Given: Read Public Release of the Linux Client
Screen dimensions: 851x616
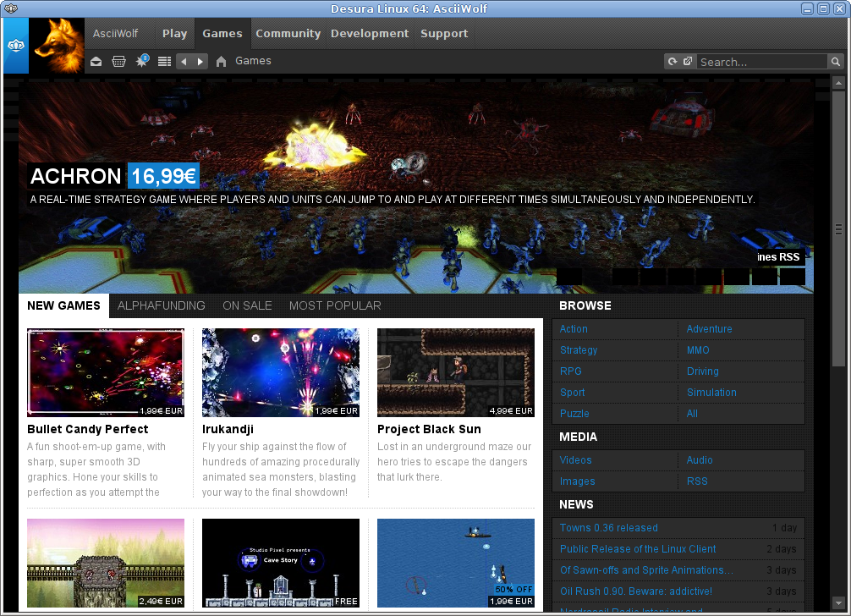Looking at the screenshot, I should (638, 549).
